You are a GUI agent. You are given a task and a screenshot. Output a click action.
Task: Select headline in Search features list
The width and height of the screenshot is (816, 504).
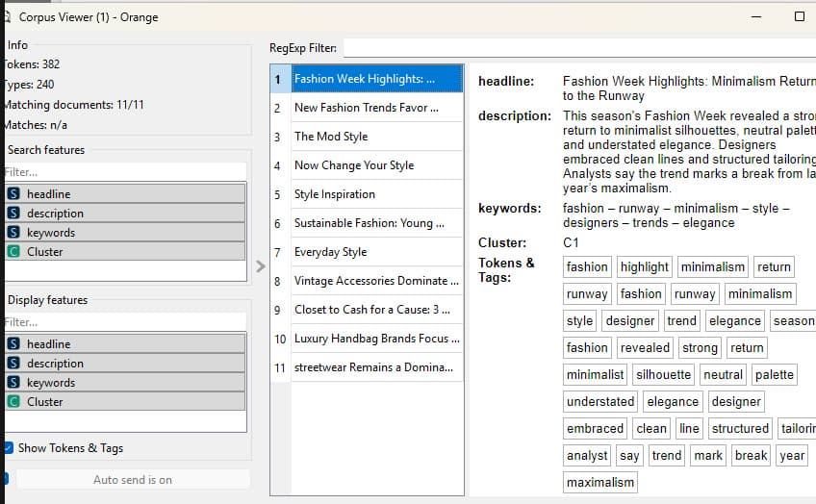[x=125, y=193]
